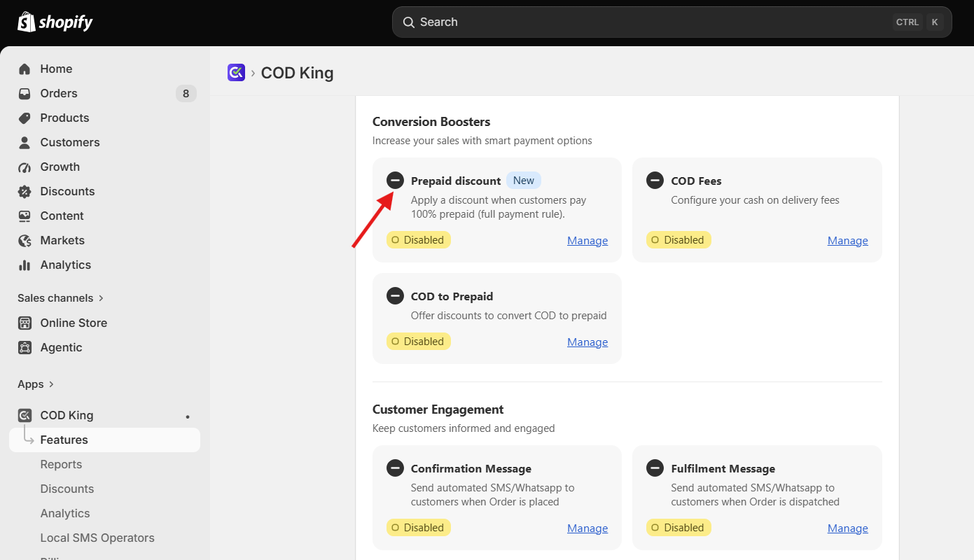Image resolution: width=974 pixels, height=560 pixels.
Task: Click the Customers person icon
Action: click(25, 142)
